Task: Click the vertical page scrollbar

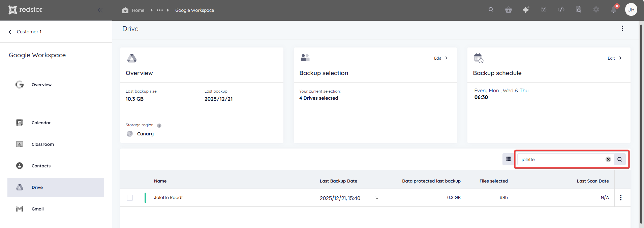Action: (641, 124)
